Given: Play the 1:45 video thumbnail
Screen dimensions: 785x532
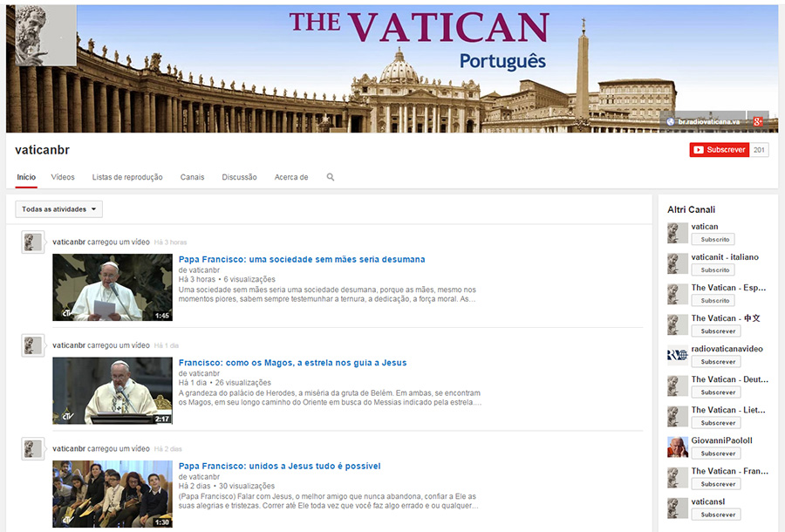Looking at the screenshot, I should tap(113, 287).
